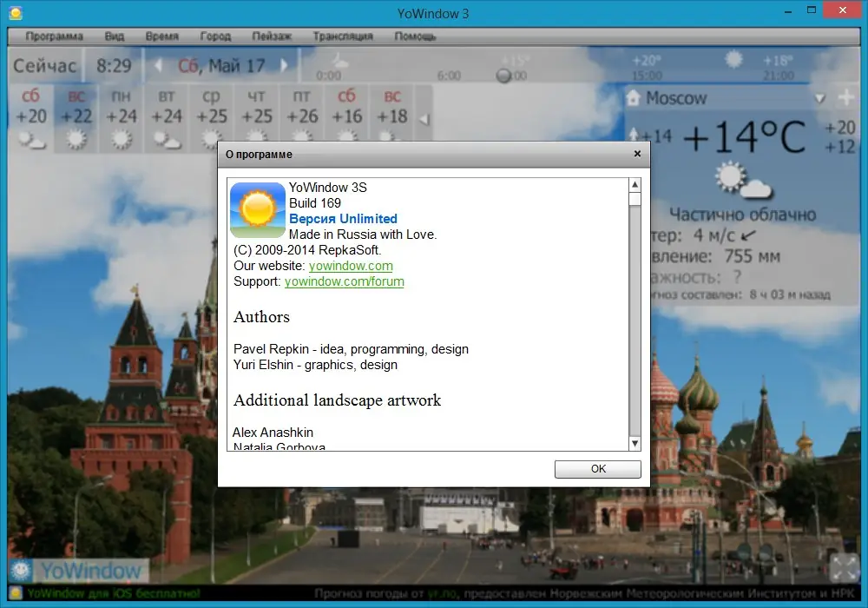Screen dimensions: 868x608
Task: Add a city with the plus icon
Action: (x=845, y=97)
